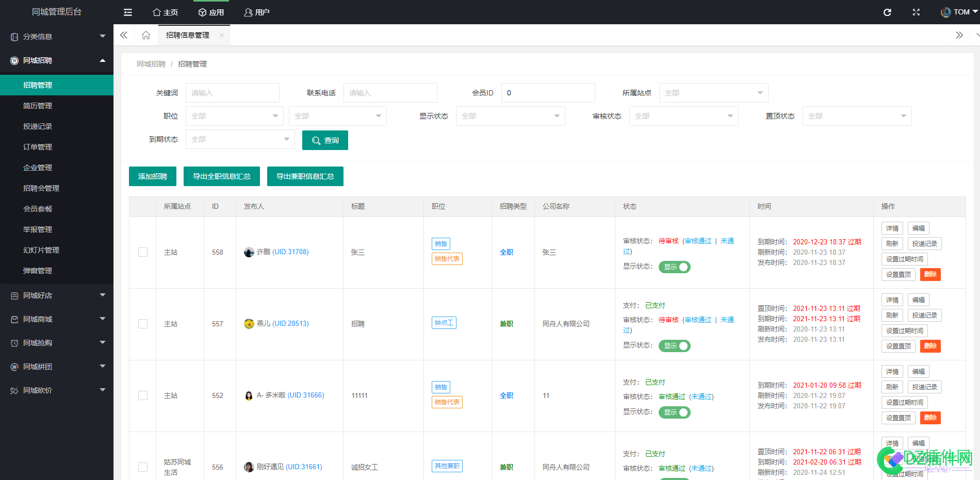980x480 pixels.
Task: Click the home icon in the tab bar
Action: (145, 35)
